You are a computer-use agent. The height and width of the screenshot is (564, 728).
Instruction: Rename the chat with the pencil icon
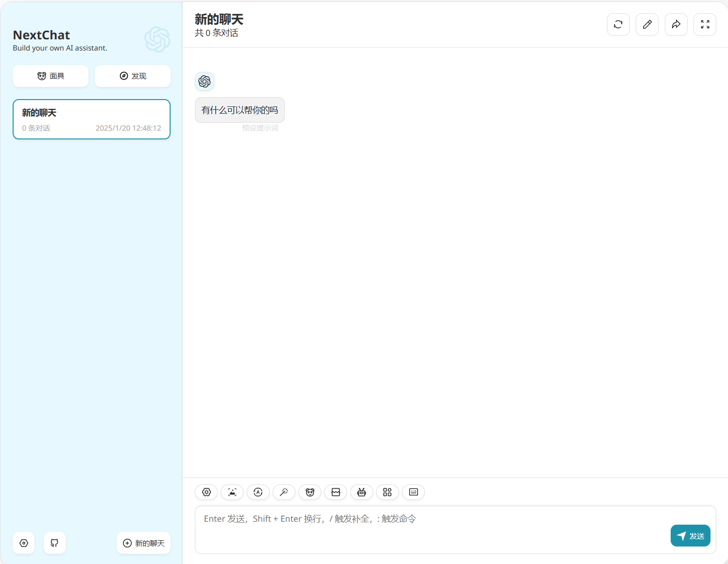click(647, 24)
